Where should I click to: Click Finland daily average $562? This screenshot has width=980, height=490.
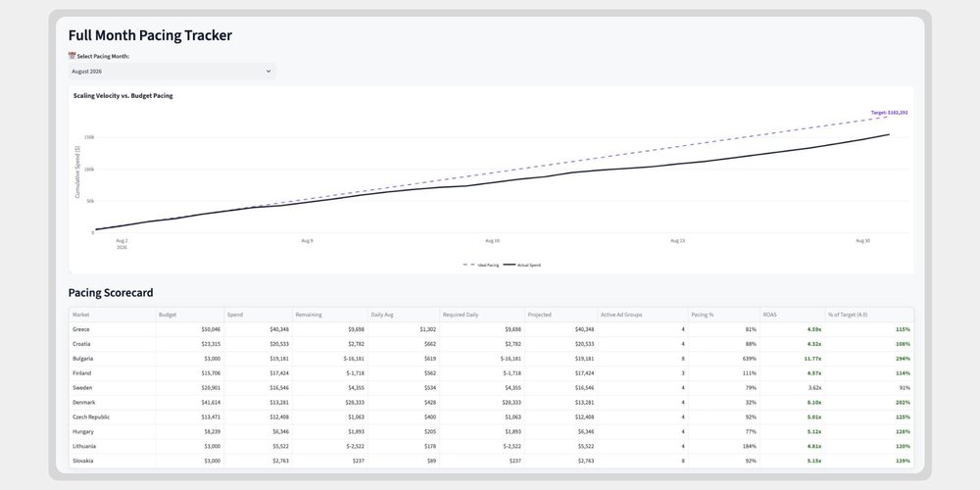[430, 373]
